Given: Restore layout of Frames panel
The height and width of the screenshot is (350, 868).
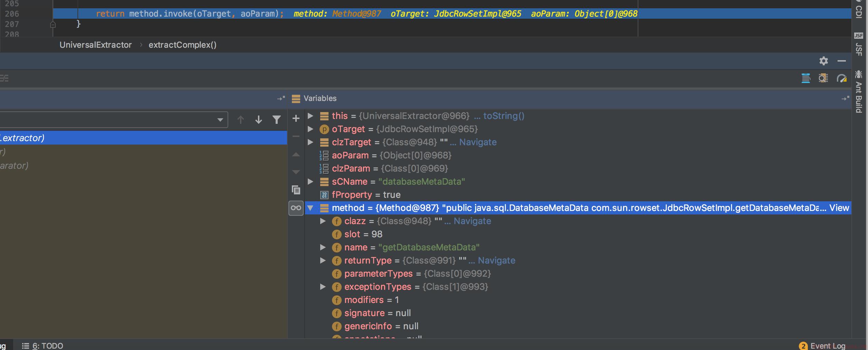Looking at the screenshot, I should coord(281,99).
